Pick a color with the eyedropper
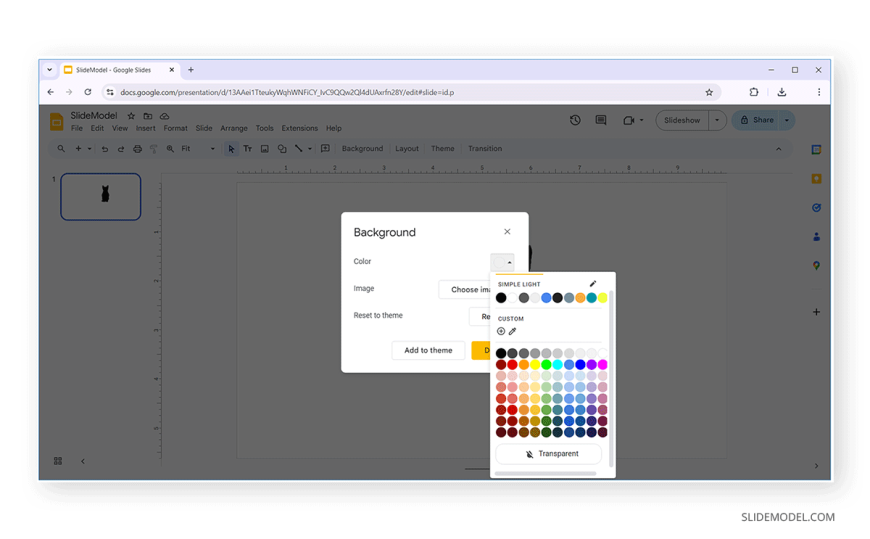 513,331
